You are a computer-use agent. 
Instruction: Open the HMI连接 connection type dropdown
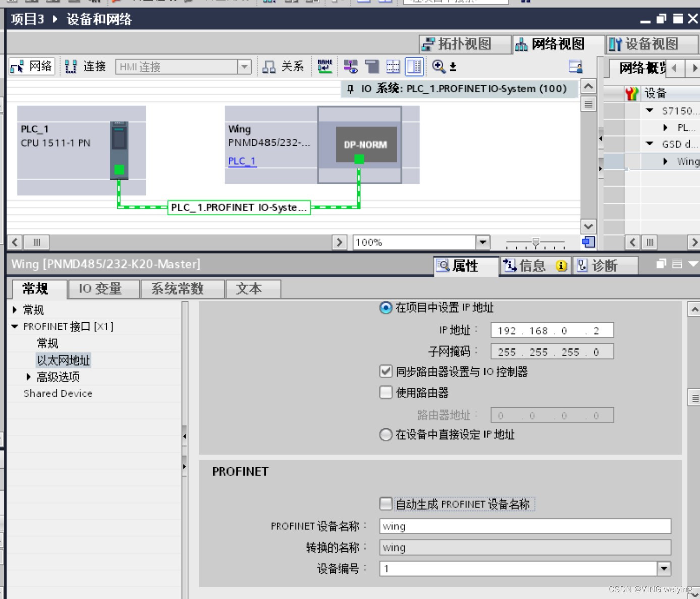click(x=244, y=67)
